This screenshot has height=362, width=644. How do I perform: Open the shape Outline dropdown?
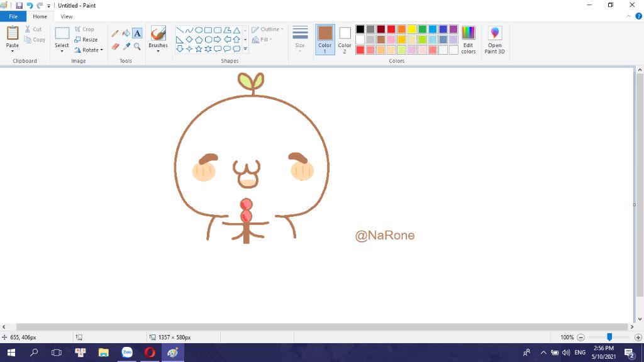point(268,30)
